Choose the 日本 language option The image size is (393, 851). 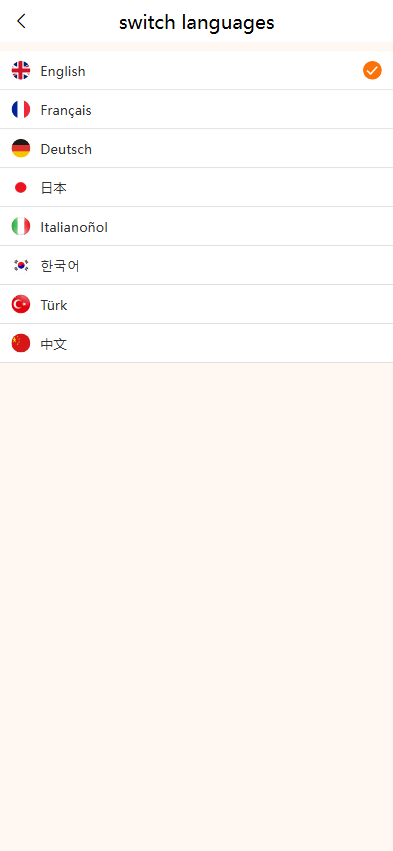[x=196, y=188]
